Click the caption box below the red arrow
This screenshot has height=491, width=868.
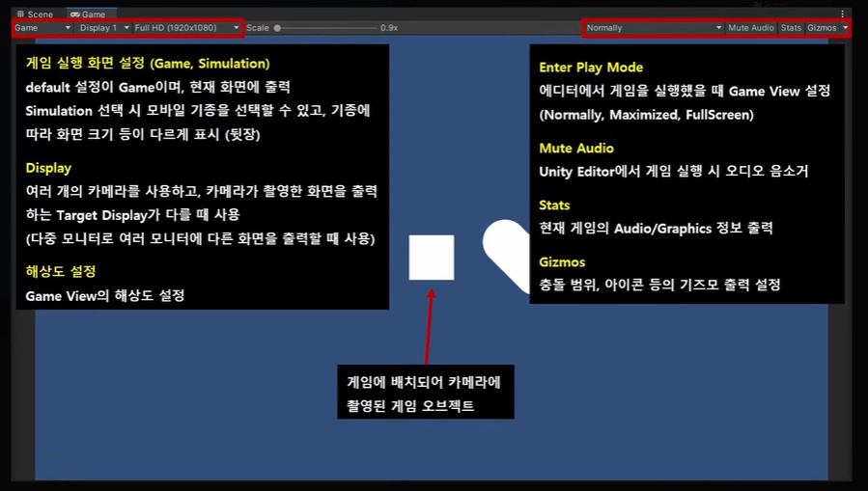coord(426,392)
